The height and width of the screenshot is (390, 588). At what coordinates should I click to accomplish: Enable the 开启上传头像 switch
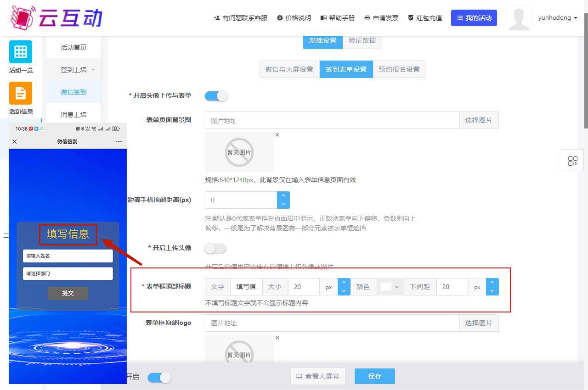click(x=215, y=248)
